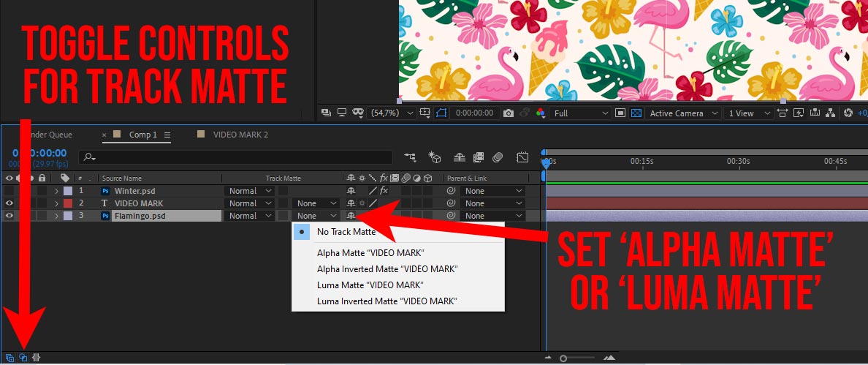This screenshot has height=365, width=868.
Task: Open the composition flowchart icon
Action: [830, 113]
